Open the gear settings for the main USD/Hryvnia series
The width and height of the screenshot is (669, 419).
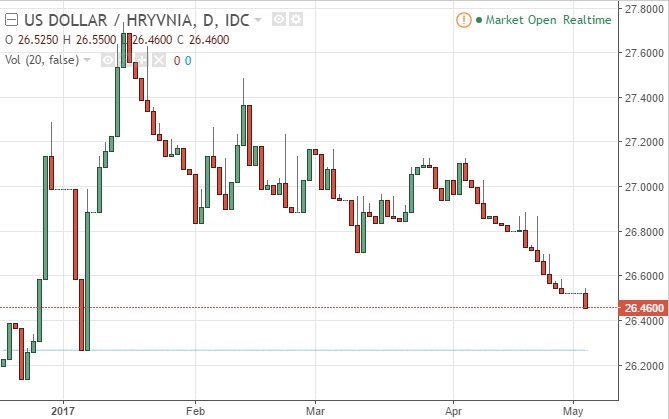point(296,19)
